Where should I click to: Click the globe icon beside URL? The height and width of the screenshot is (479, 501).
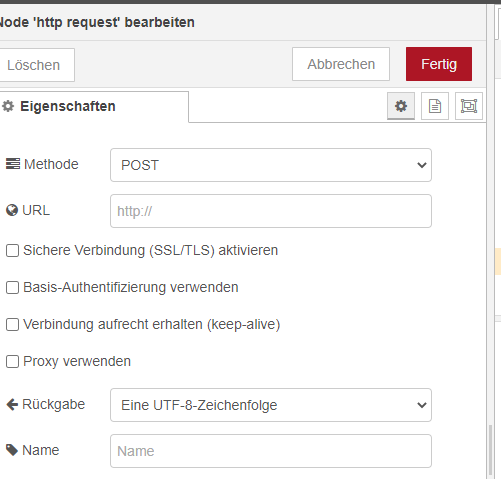pyautogui.click(x=12, y=210)
